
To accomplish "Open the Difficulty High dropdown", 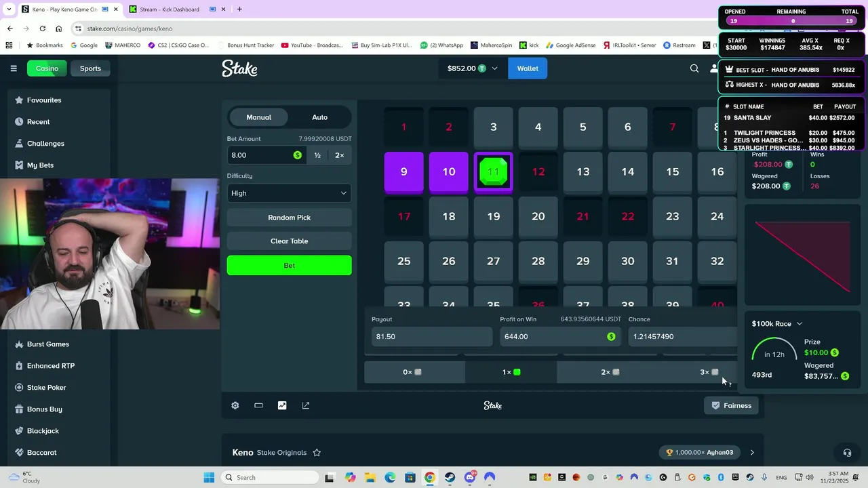I will pos(289,193).
